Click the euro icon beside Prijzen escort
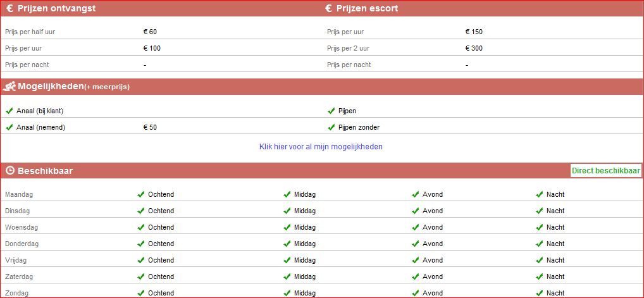Image resolution: width=644 pixels, height=298 pixels. (x=328, y=8)
